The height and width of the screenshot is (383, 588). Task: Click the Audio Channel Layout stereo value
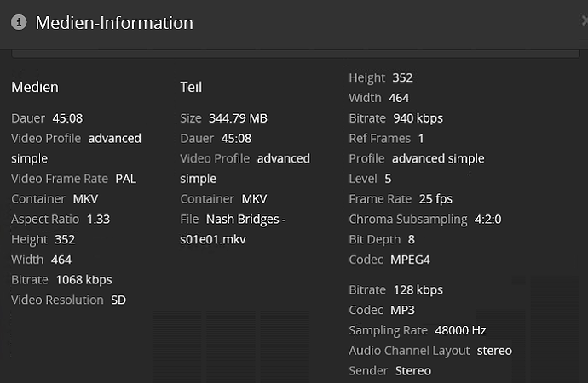tap(494, 351)
